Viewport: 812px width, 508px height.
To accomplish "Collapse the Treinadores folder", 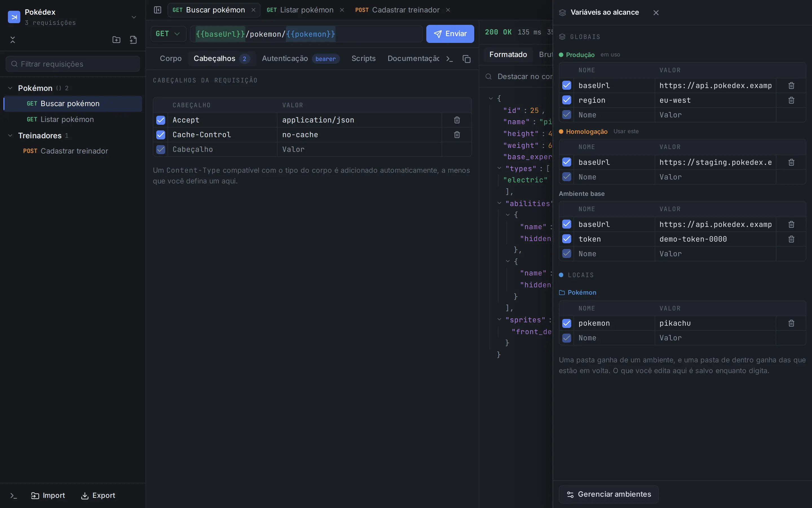I will (x=10, y=135).
